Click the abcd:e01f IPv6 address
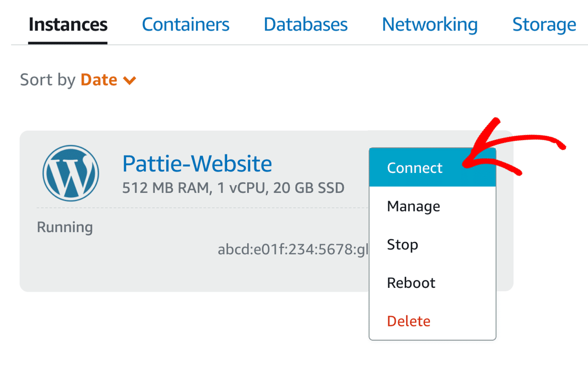 (292, 249)
